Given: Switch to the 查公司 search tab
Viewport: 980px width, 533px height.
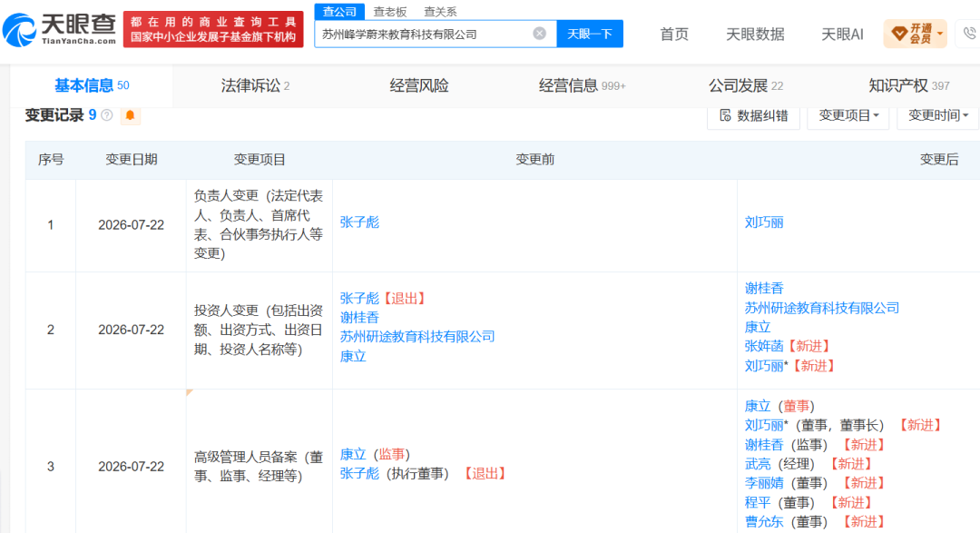Looking at the screenshot, I should point(339,11).
